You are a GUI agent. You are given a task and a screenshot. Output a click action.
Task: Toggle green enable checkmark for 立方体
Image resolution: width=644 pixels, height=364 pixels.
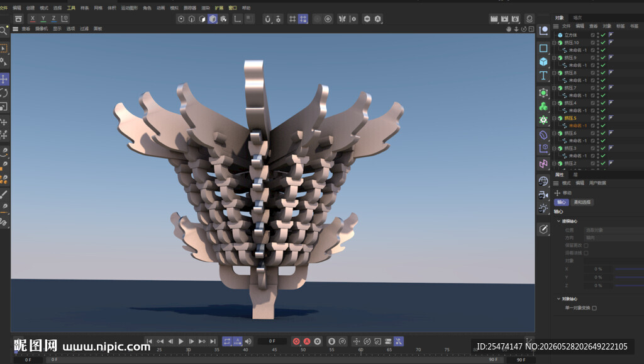coord(603,35)
